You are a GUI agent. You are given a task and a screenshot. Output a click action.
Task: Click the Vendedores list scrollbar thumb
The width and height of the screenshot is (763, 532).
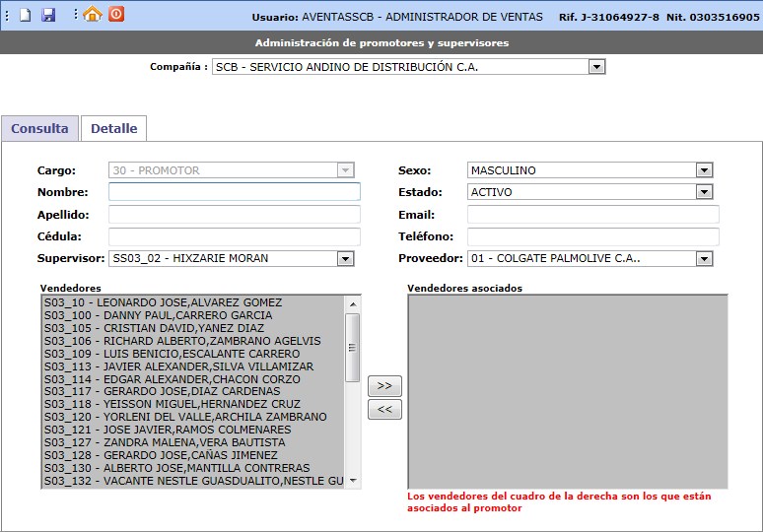click(x=352, y=347)
